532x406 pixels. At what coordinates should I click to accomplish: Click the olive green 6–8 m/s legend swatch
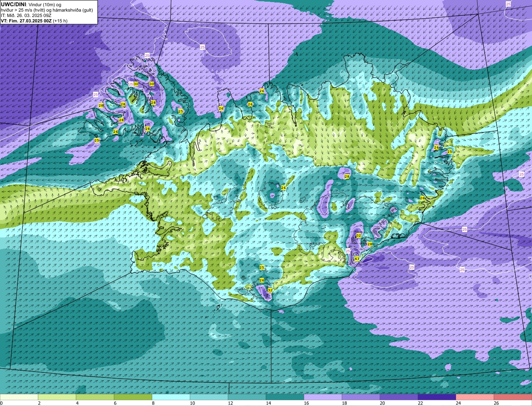click(133, 397)
